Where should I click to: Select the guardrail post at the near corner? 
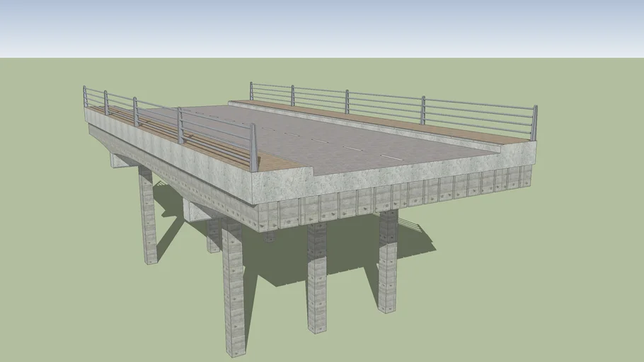(x=253, y=147)
